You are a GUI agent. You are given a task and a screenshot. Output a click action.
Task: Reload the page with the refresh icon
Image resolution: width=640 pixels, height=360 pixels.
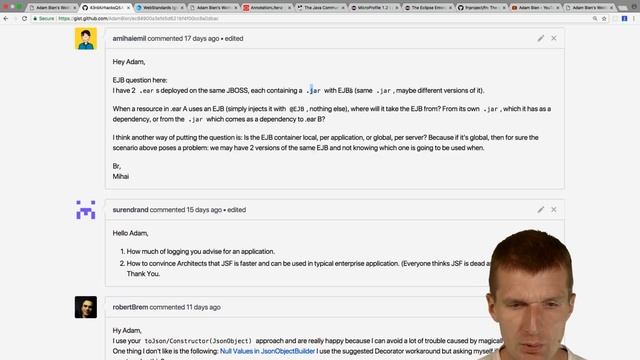pos(24,18)
